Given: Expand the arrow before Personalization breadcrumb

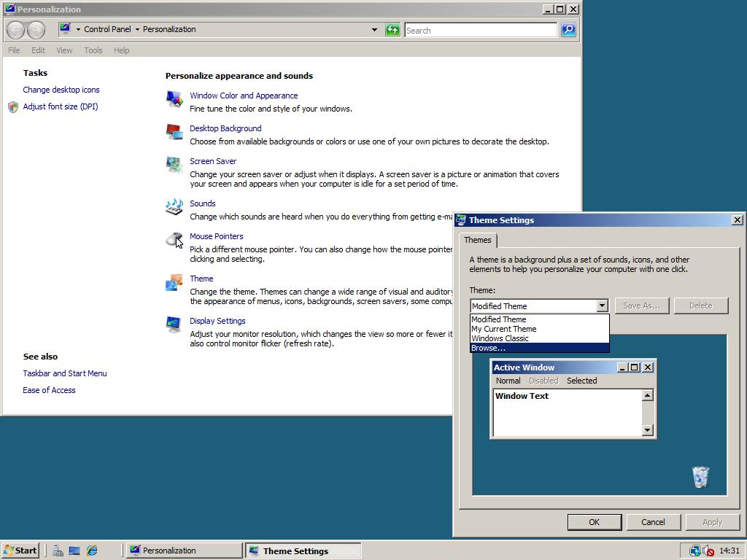Looking at the screenshot, I should [x=137, y=29].
